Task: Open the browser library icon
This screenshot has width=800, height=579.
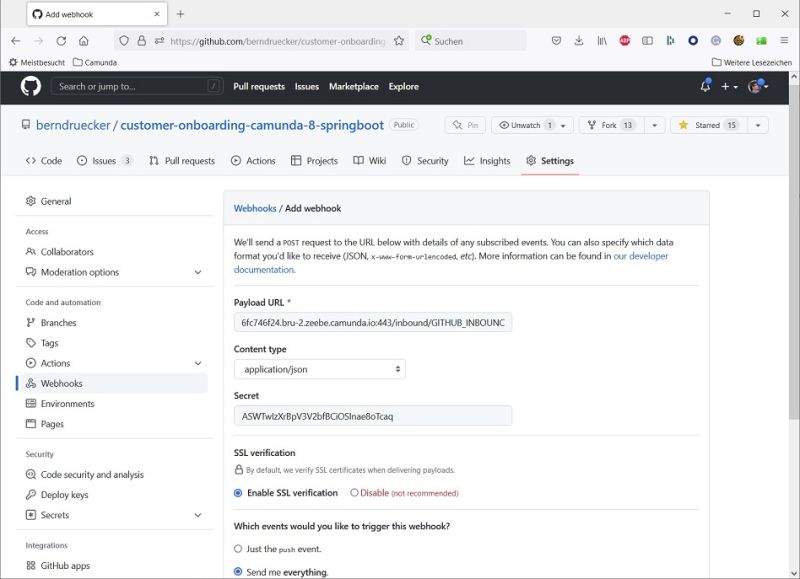Action: (x=602, y=41)
